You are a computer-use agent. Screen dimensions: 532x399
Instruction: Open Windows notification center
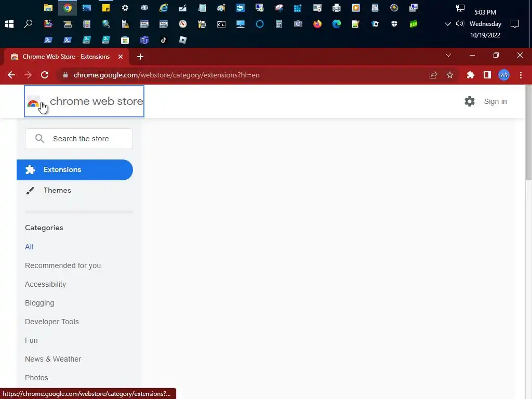pos(515,24)
